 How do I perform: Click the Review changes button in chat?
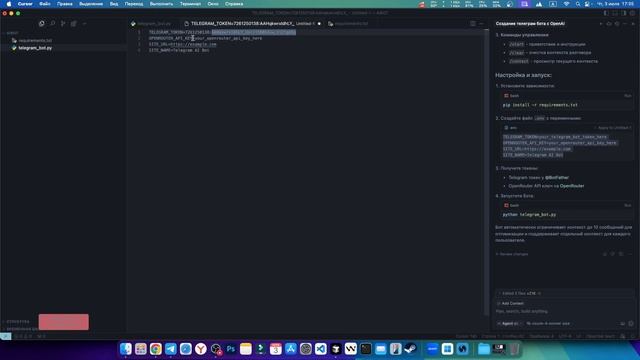point(512,254)
